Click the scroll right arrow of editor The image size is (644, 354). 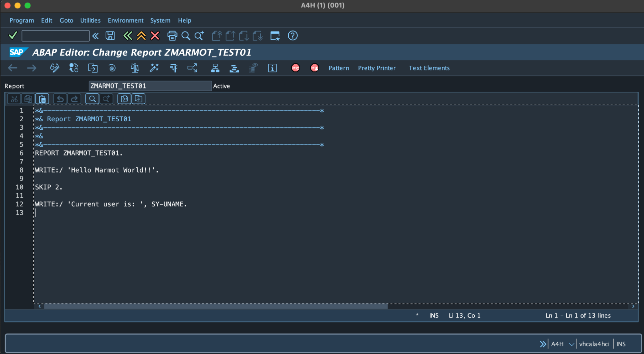coord(633,306)
